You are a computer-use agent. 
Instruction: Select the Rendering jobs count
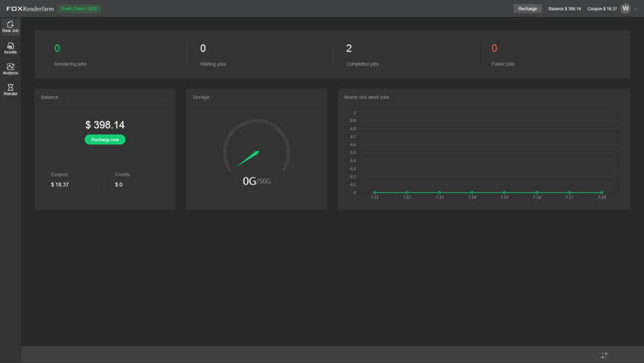(57, 48)
